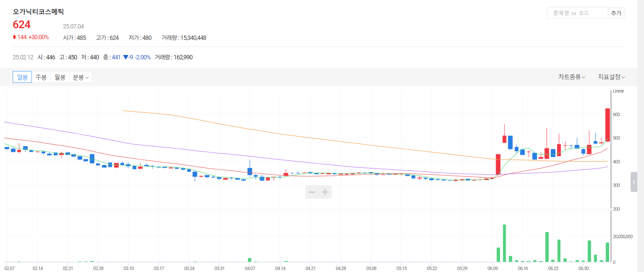Click the tallest green volume bar

pyautogui.click(x=504, y=243)
